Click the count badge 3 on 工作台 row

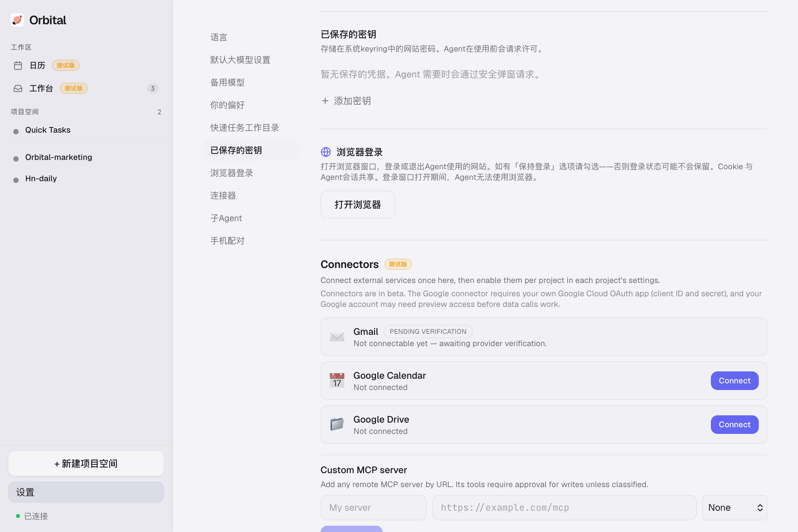point(153,88)
